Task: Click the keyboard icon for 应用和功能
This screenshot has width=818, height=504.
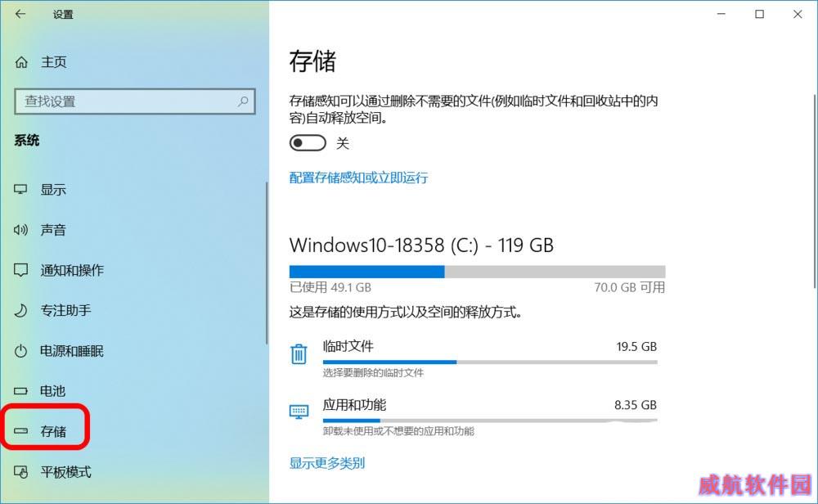Action: pyautogui.click(x=299, y=412)
